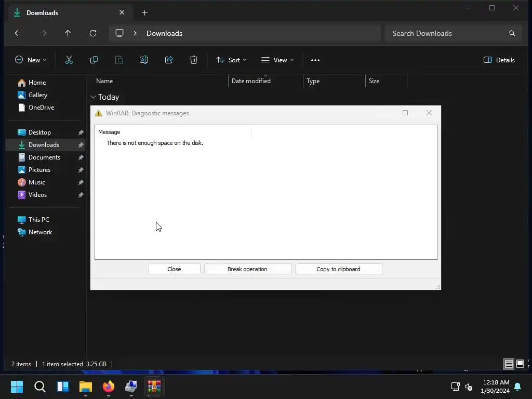The width and height of the screenshot is (532, 399).
Task: Click the Share icon in toolbar
Action: tap(169, 60)
